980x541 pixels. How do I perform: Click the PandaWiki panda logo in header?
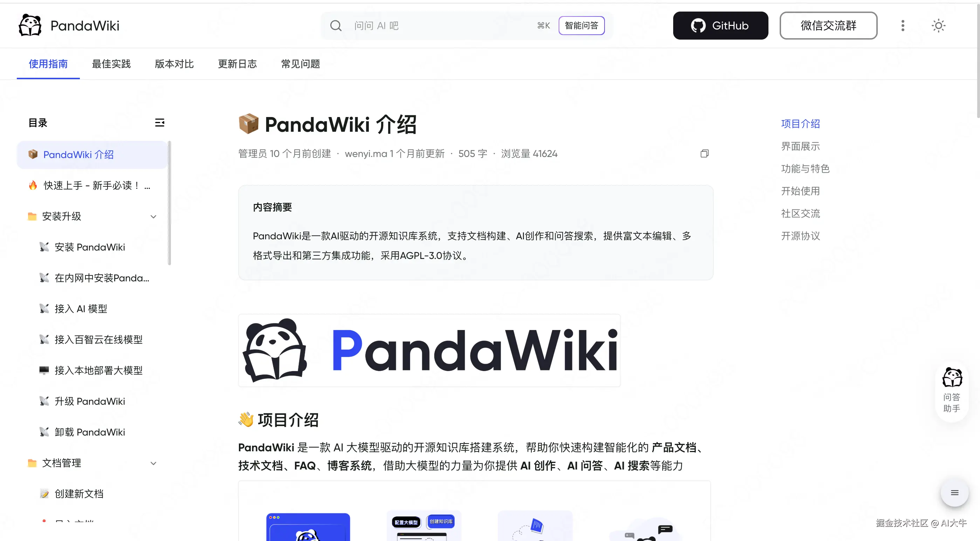30,26
